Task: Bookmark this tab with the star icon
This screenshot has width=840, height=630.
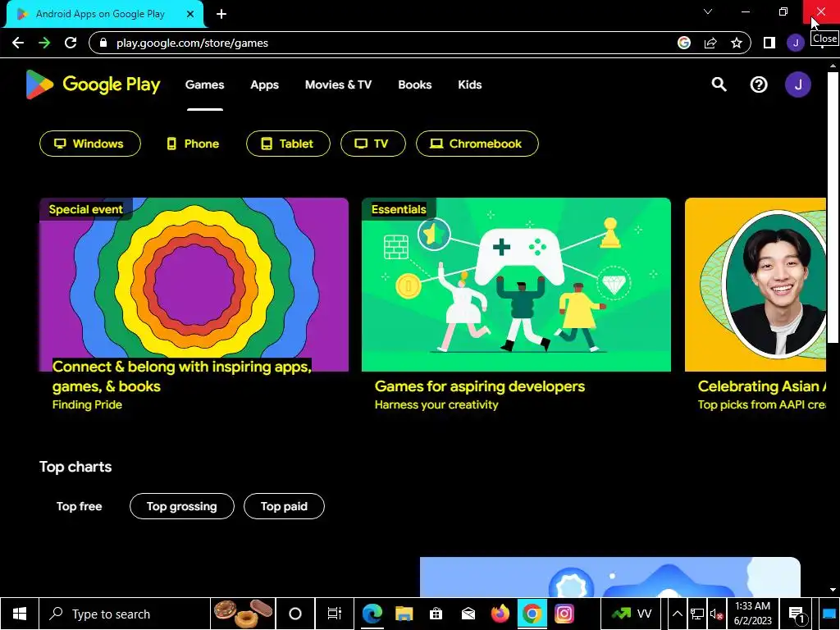Action: pos(737,43)
